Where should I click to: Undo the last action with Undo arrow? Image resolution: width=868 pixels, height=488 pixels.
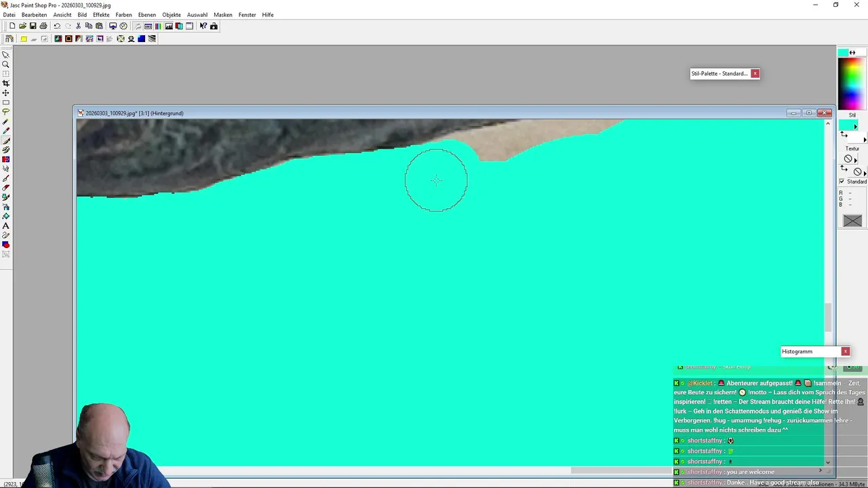click(57, 26)
